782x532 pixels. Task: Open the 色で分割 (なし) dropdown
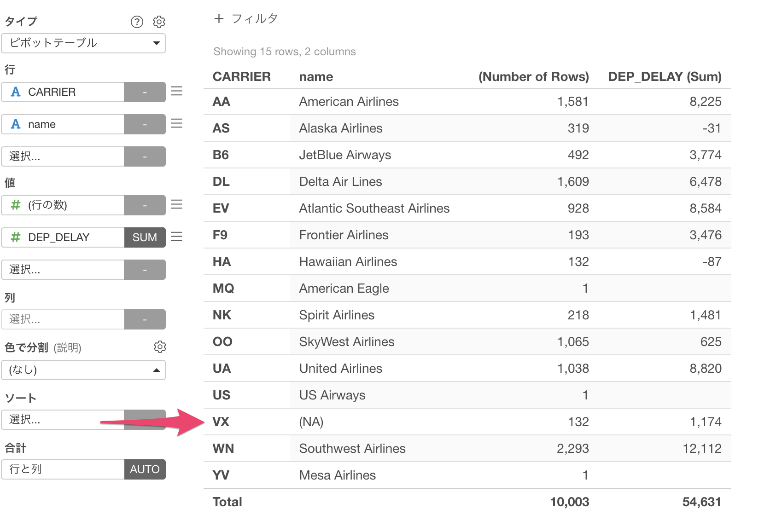click(x=83, y=370)
